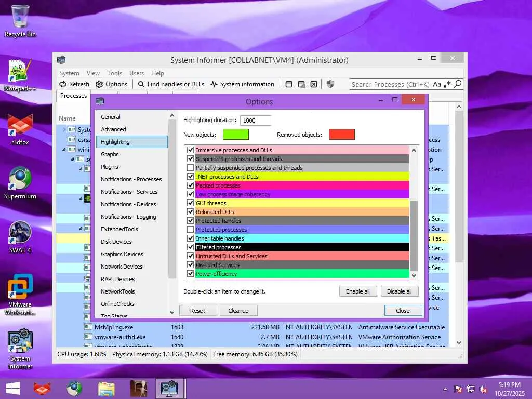Open the Tools menu

coord(114,73)
